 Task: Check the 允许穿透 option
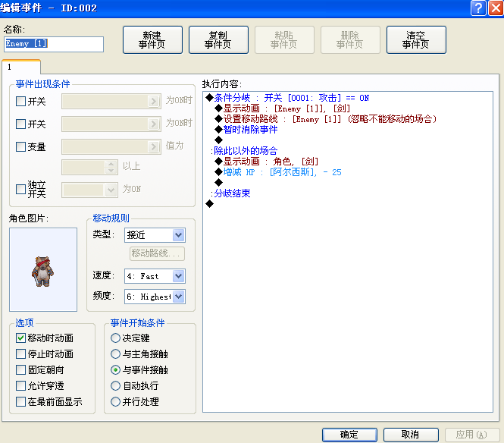[x=21, y=385]
